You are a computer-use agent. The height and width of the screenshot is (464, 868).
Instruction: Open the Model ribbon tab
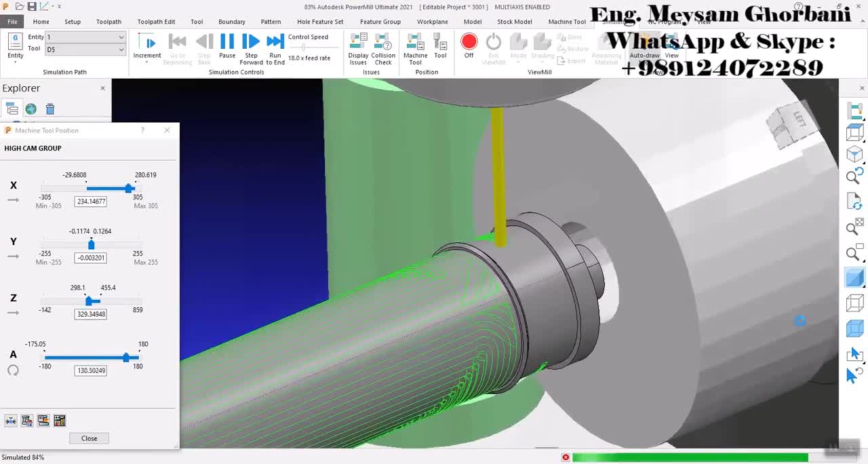pyautogui.click(x=473, y=22)
